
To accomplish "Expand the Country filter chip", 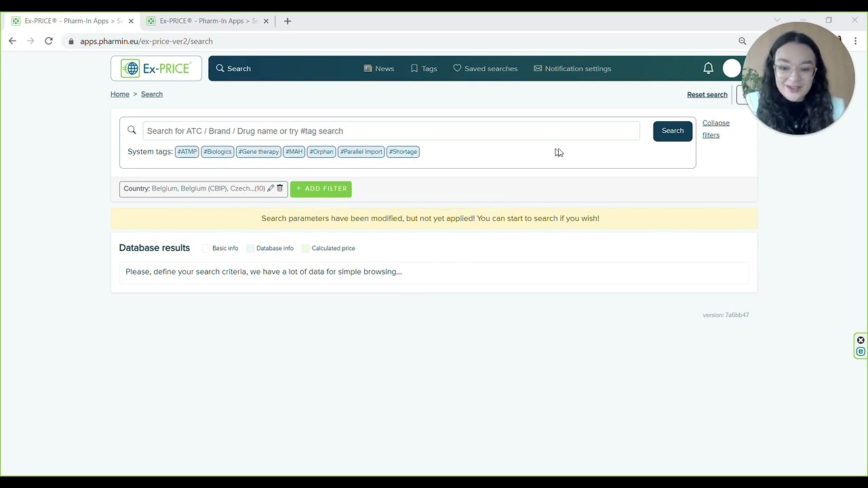I will 193,188.
